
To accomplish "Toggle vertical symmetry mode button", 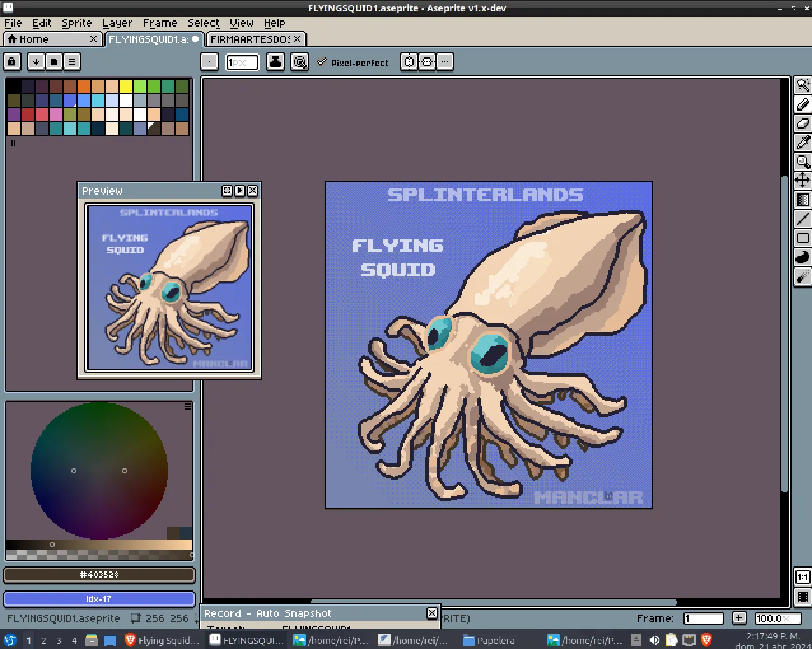I will click(x=427, y=62).
